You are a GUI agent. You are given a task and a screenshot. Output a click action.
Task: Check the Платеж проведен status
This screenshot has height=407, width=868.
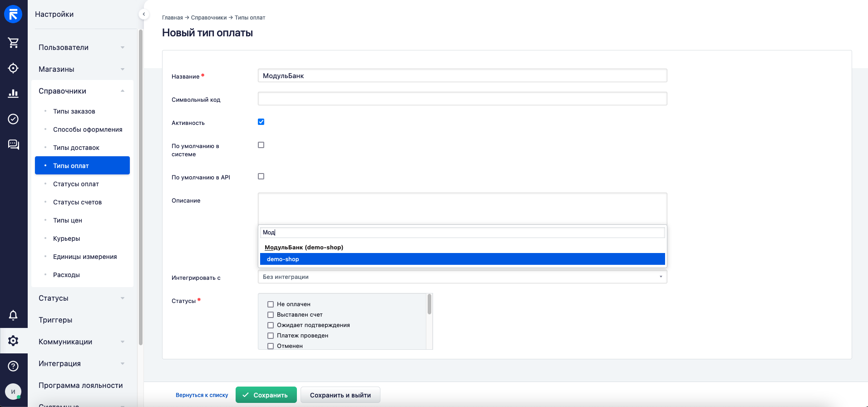pyautogui.click(x=271, y=336)
